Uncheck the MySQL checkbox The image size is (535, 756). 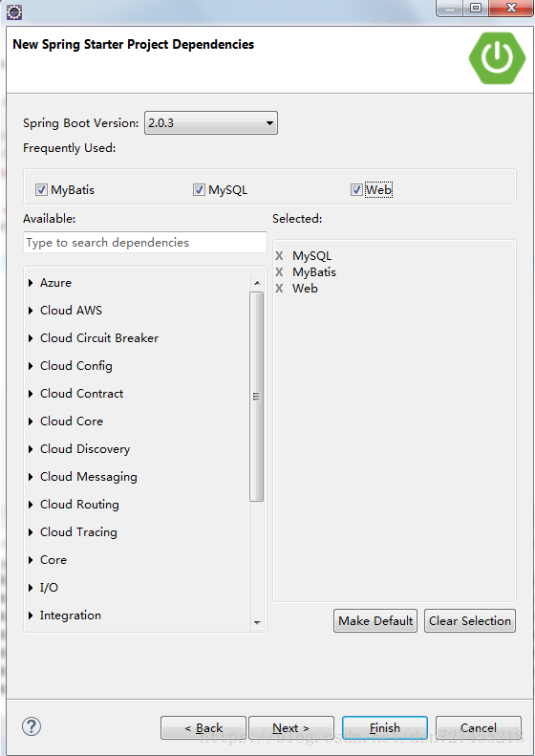pos(199,190)
